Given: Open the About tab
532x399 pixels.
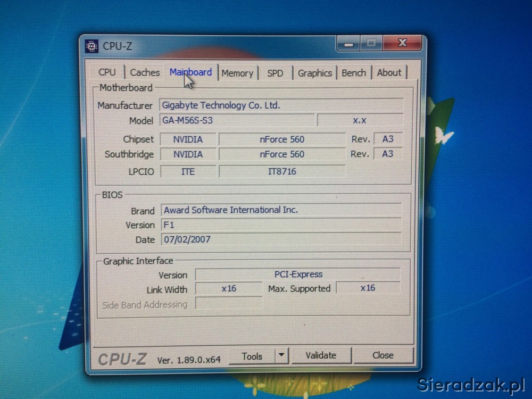Looking at the screenshot, I should pyautogui.click(x=389, y=72).
